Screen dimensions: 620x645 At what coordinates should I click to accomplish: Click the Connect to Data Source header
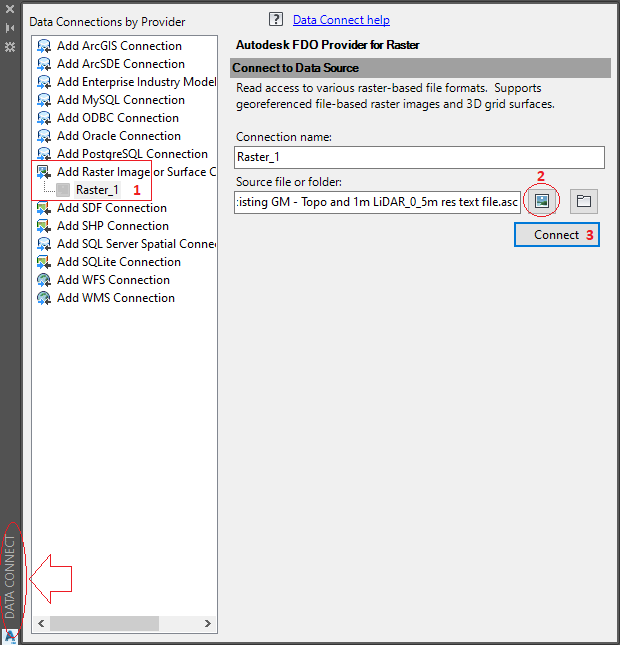click(420, 68)
